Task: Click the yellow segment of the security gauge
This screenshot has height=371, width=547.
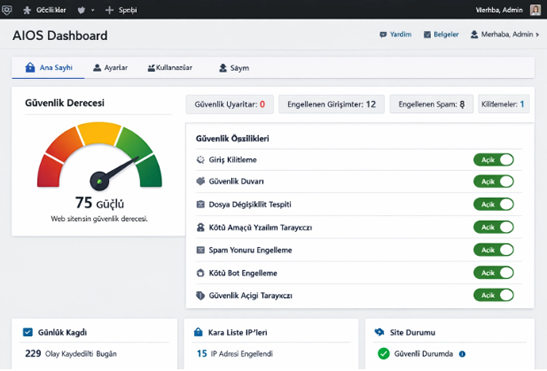Action: [x=99, y=133]
